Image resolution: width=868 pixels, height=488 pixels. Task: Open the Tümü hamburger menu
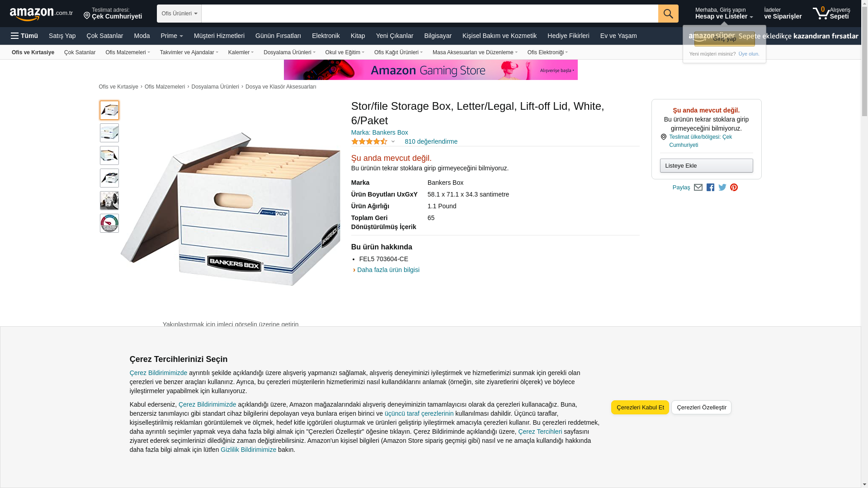click(24, 36)
